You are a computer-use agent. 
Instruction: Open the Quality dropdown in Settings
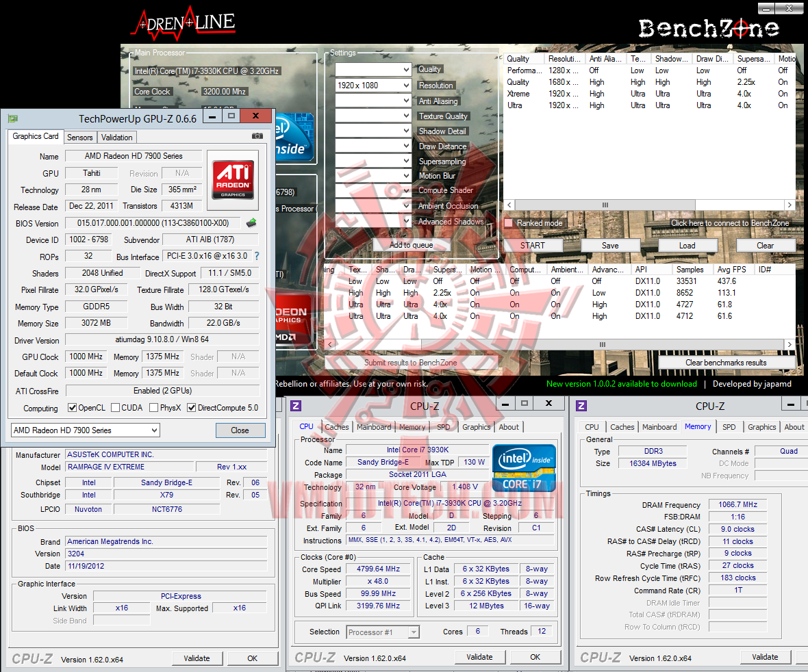point(373,70)
